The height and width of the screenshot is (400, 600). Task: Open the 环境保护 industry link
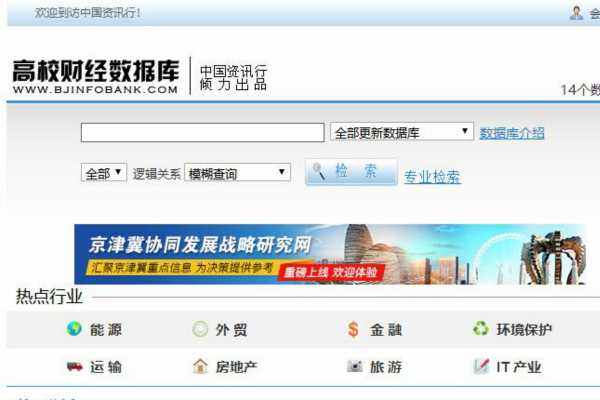coord(524,330)
